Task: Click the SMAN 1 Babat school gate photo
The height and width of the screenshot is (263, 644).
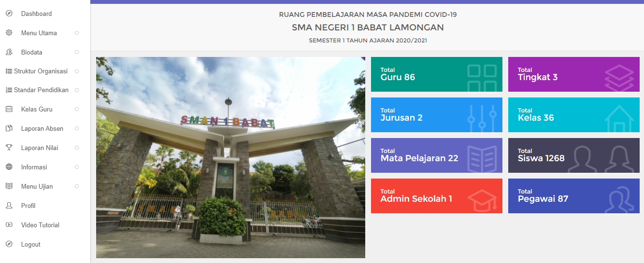Action: (230, 157)
